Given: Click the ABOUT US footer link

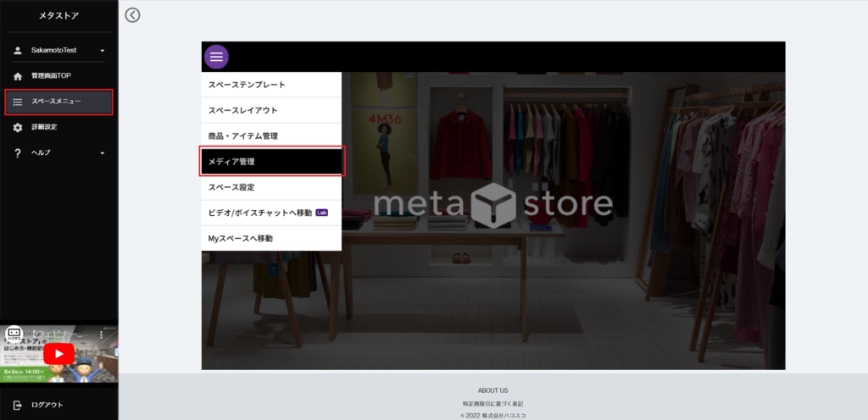Looking at the screenshot, I should (492, 390).
